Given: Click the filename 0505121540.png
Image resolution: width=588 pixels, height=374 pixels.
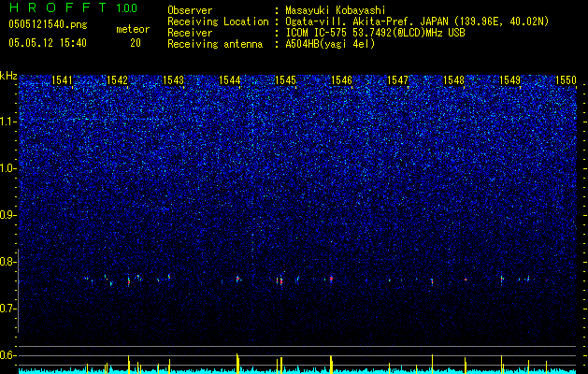Looking at the screenshot, I should 48,24.
